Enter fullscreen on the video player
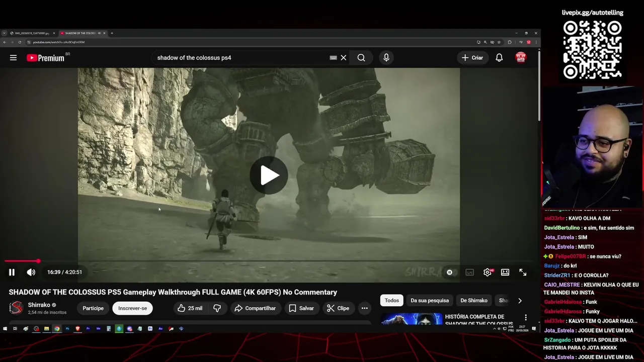Image resolution: width=644 pixels, height=362 pixels. pyautogui.click(x=523, y=273)
